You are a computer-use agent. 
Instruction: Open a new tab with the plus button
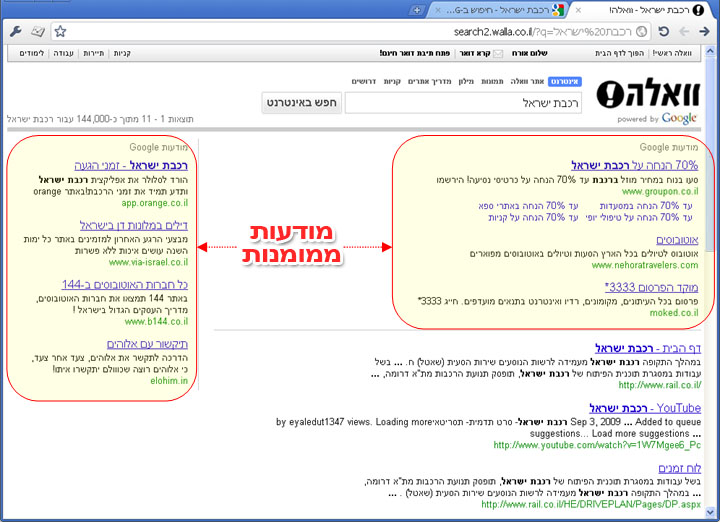point(417,10)
